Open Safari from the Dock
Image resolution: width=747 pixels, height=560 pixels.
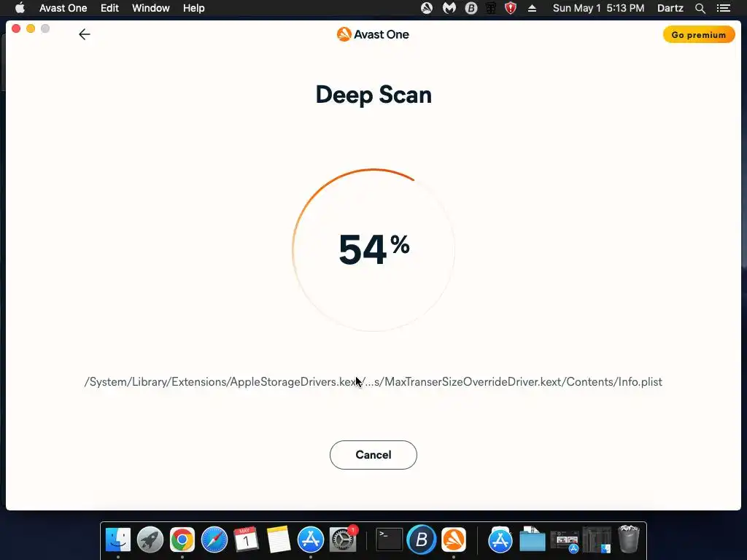click(x=214, y=540)
